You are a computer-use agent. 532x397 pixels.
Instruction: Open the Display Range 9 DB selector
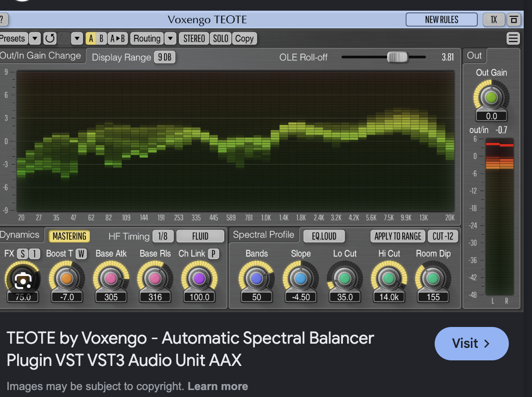[x=165, y=57]
